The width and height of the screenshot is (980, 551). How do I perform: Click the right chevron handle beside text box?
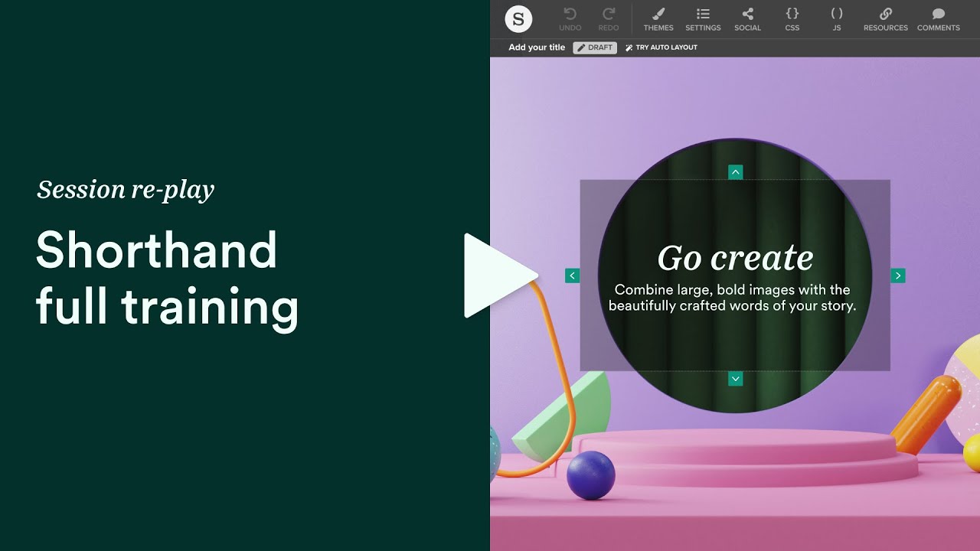point(898,275)
